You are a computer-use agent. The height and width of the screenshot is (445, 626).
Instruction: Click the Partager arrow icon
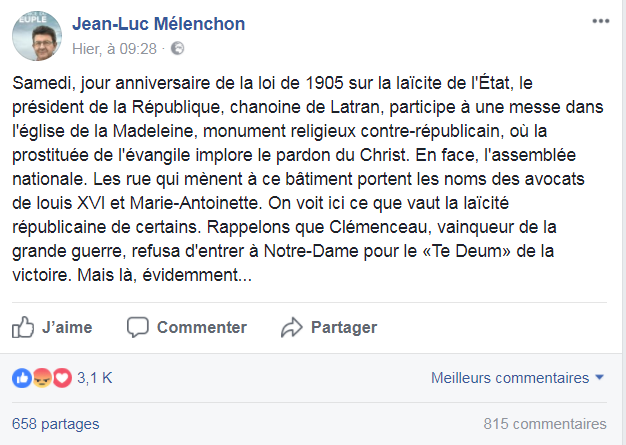click(x=292, y=327)
